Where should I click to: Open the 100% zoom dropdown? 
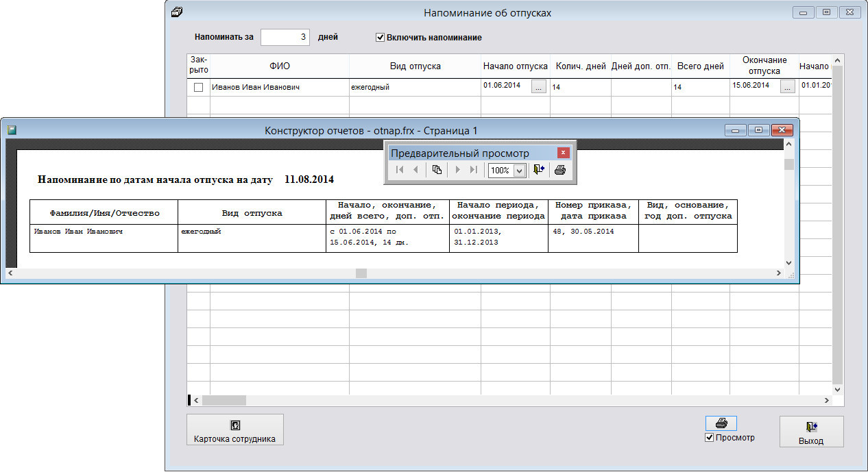(x=519, y=171)
